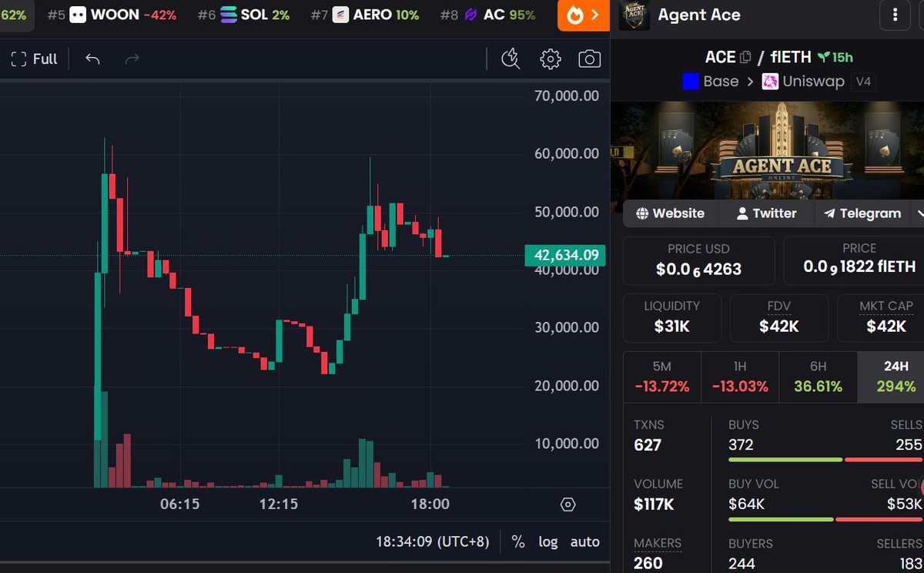Click the FDV $42K box

[x=779, y=317]
